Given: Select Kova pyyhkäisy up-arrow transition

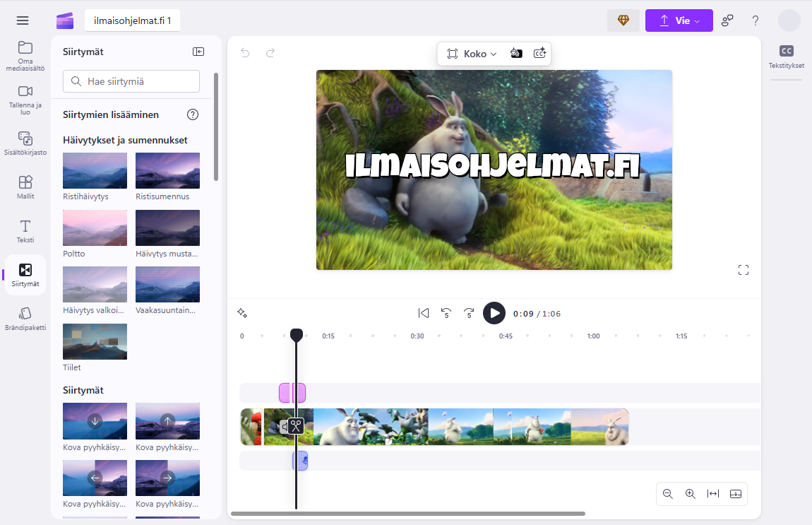Looking at the screenshot, I should (x=167, y=421).
